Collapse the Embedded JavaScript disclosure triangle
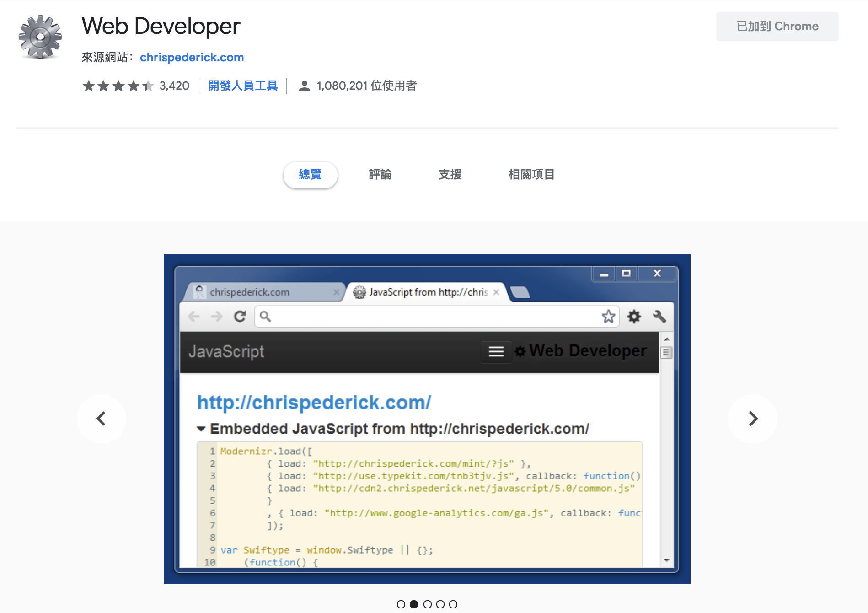The image size is (868, 613). (201, 429)
